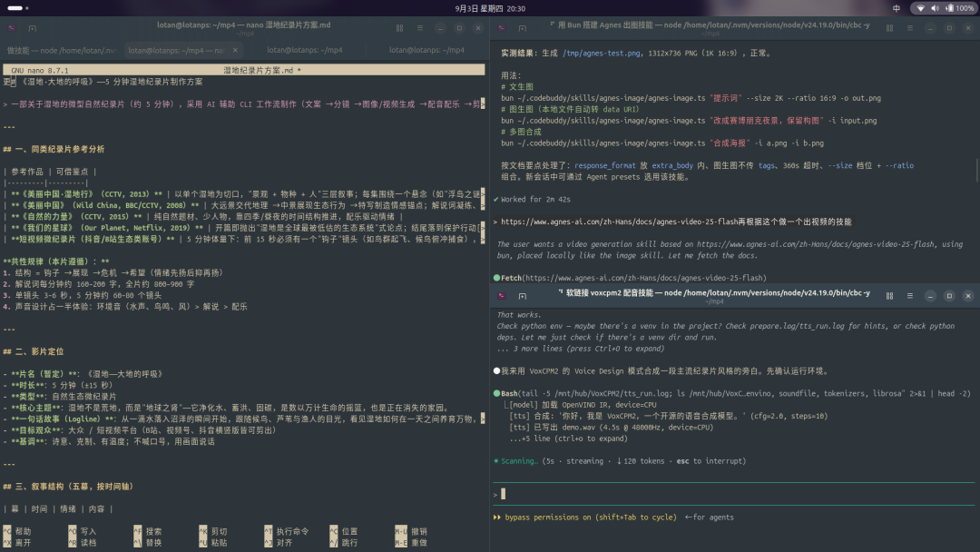Switch to the 做技能 — node tab
This screenshot has width=980, height=552.
pos(62,50)
